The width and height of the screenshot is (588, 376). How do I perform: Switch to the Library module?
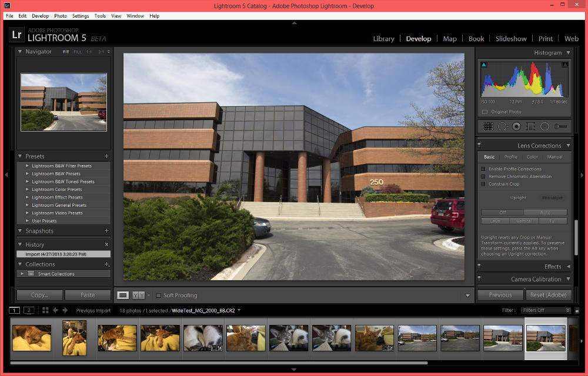pos(383,39)
